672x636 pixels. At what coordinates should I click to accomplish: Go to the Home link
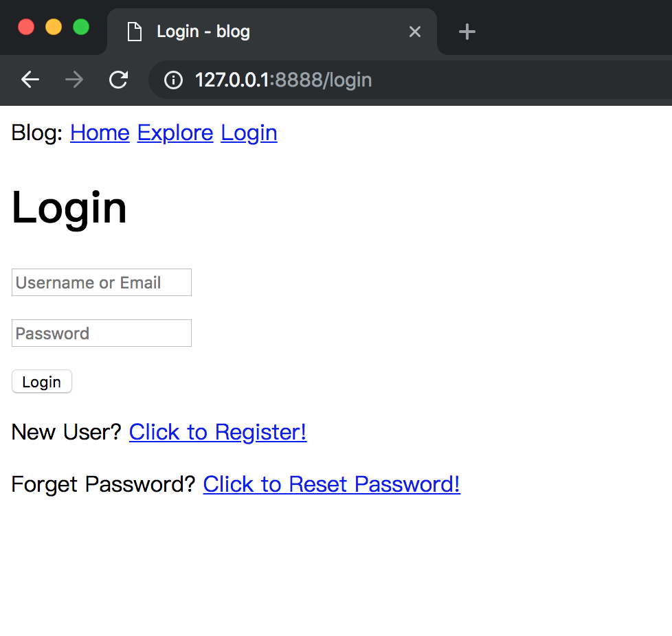point(100,133)
